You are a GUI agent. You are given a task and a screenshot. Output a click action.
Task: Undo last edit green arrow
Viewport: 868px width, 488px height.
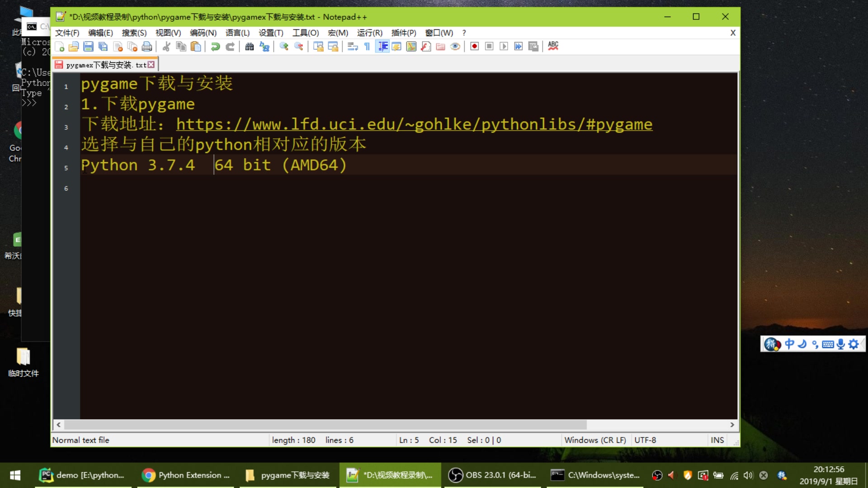(215, 47)
